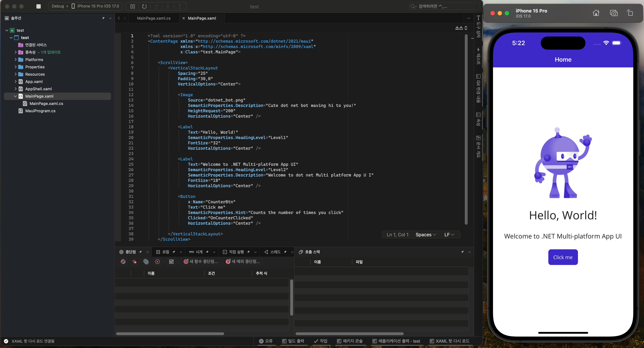The image size is (644, 348).
Task: Open the 빌드 출력 build output pane
Action: tap(293, 341)
